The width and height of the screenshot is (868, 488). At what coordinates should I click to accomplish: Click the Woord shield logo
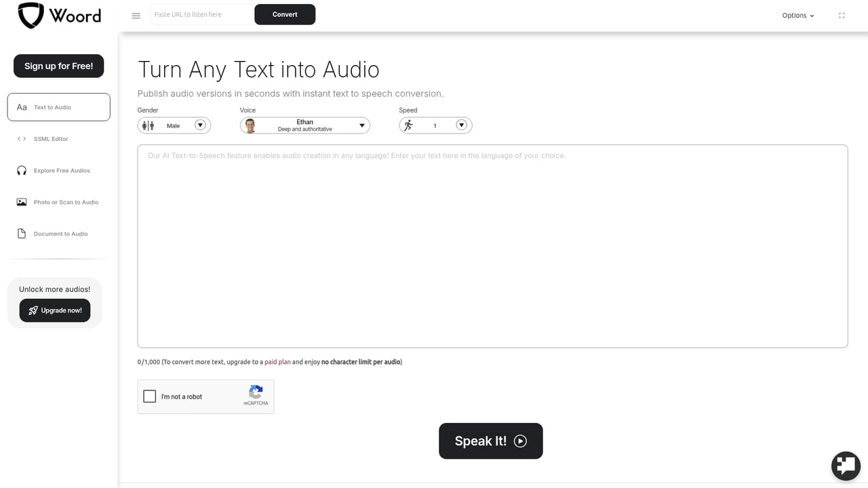(30, 15)
